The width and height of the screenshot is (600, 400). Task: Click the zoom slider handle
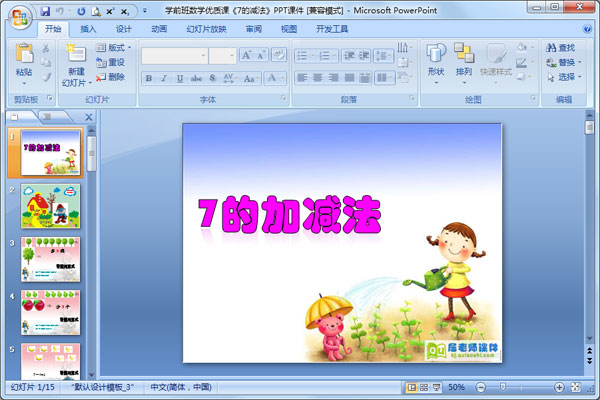tap(503, 387)
